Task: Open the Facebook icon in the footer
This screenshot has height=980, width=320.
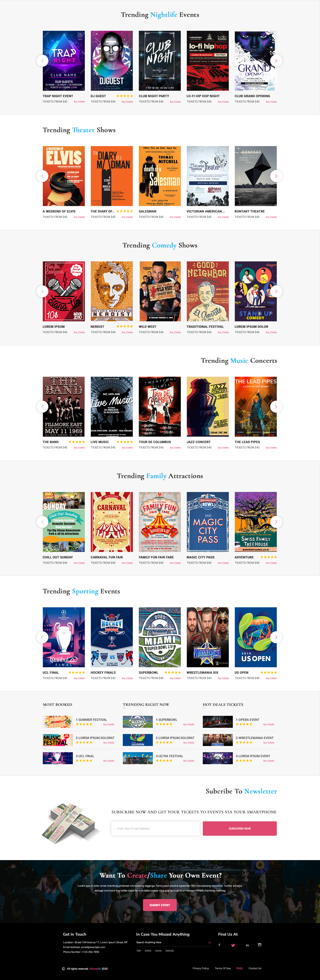Action: point(219,945)
